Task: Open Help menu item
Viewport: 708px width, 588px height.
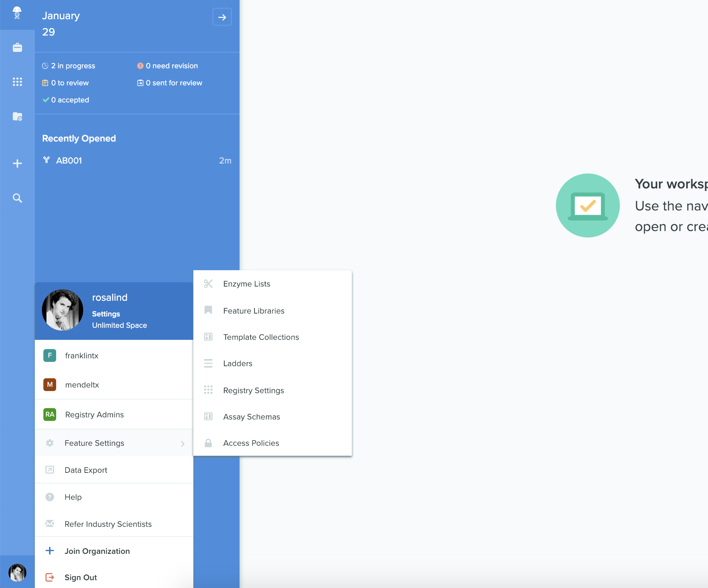Action: tap(114, 497)
